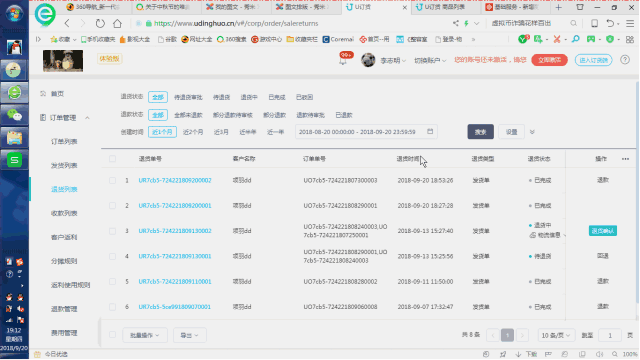Click the date range input field
The image size is (640, 360).
coord(366,132)
